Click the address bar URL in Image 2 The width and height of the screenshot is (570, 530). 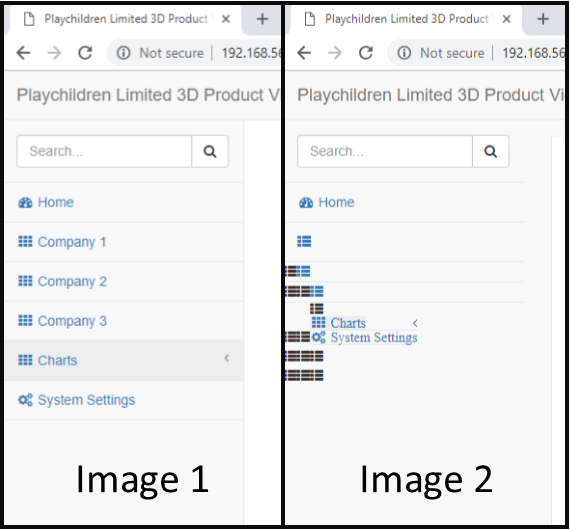coord(533,53)
